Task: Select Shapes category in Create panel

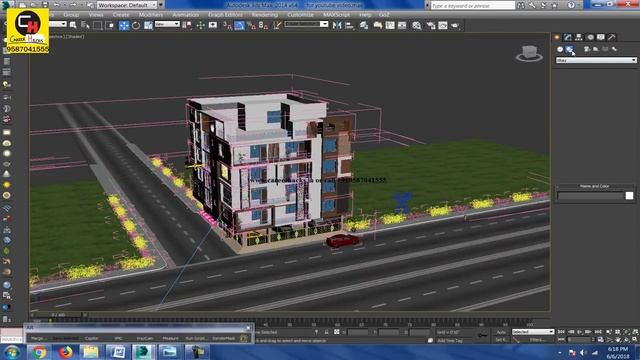Action: (569, 49)
